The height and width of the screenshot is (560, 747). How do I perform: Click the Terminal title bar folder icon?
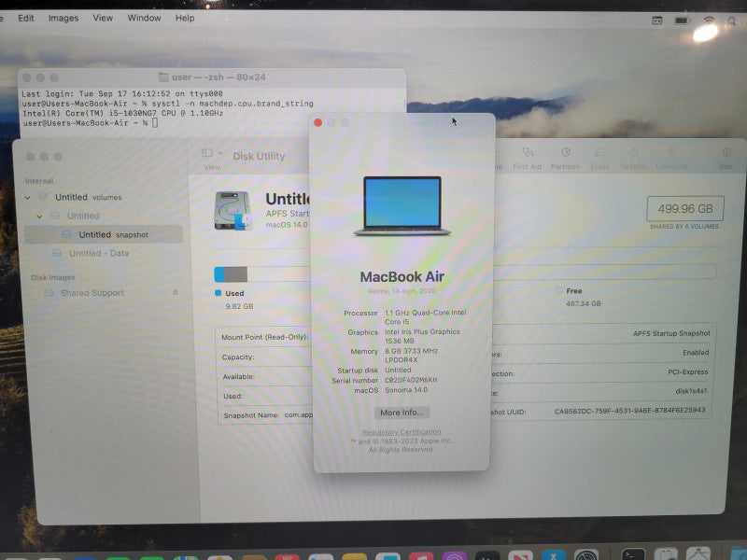(163, 77)
